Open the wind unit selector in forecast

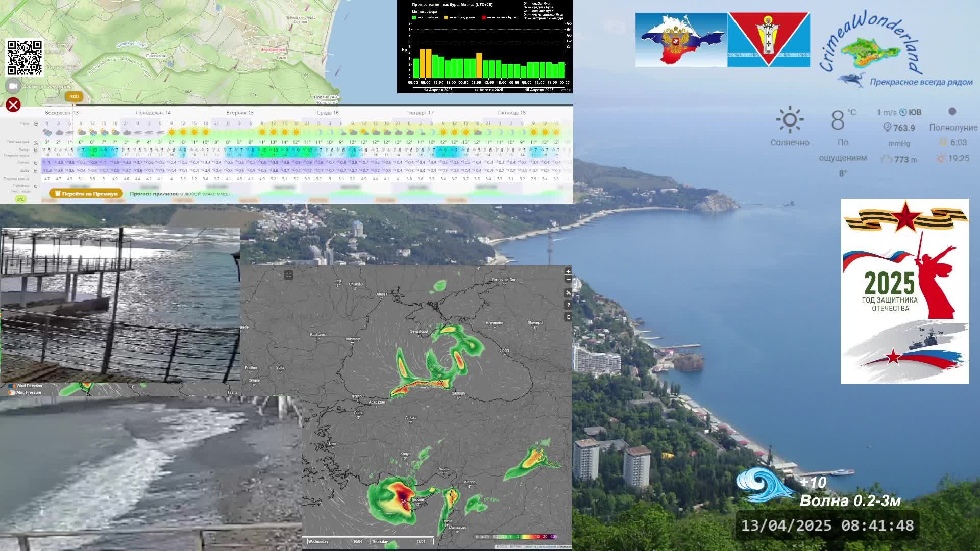pyautogui.click(x=36, y=150)
